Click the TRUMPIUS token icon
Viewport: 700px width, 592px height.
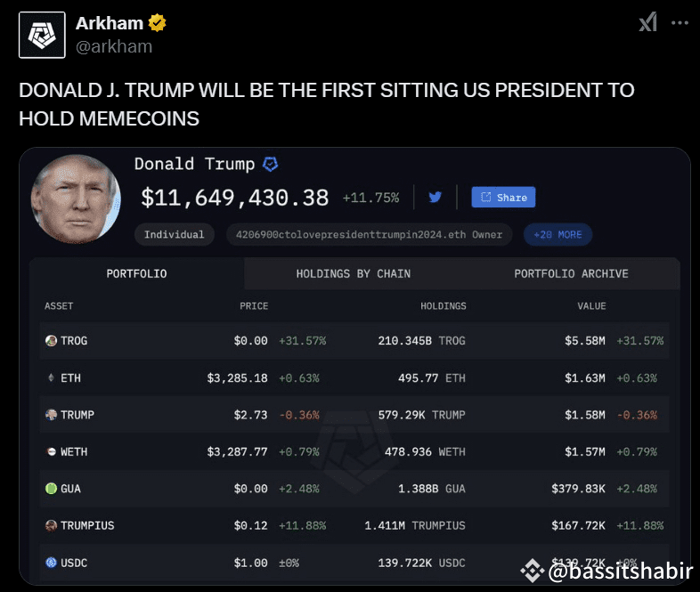pos(52,525)
